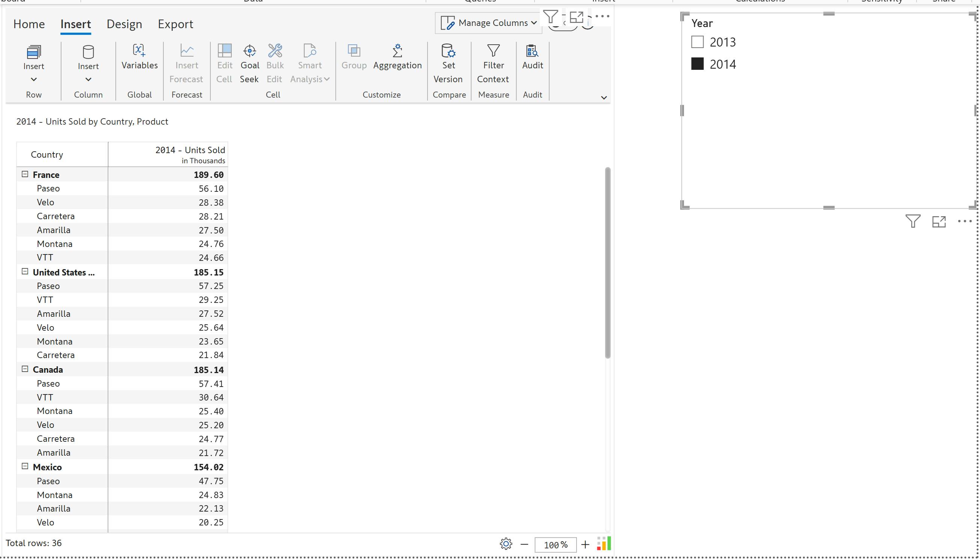Switch to the Export tab
980x560 pixels.
pos(175,24)
